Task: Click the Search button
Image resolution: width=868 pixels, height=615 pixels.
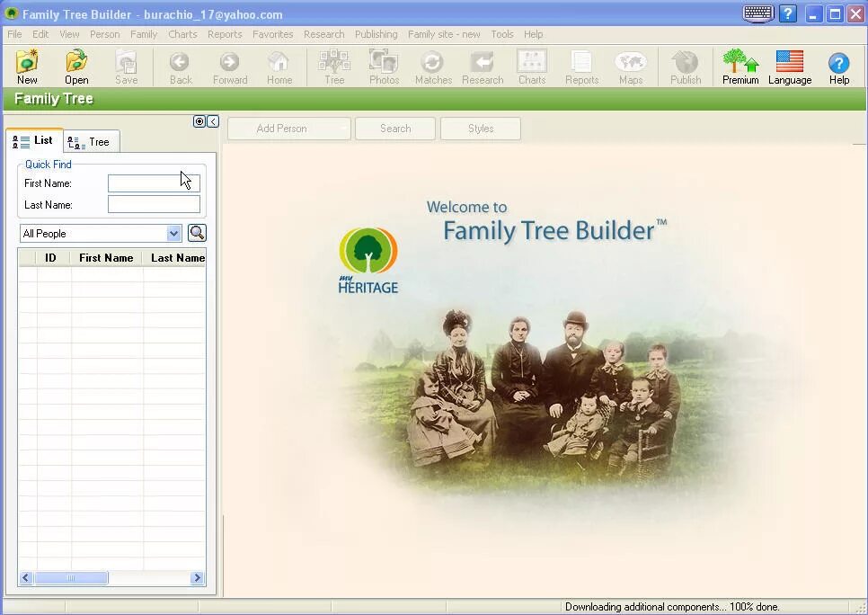Action: tap(395, 129)
